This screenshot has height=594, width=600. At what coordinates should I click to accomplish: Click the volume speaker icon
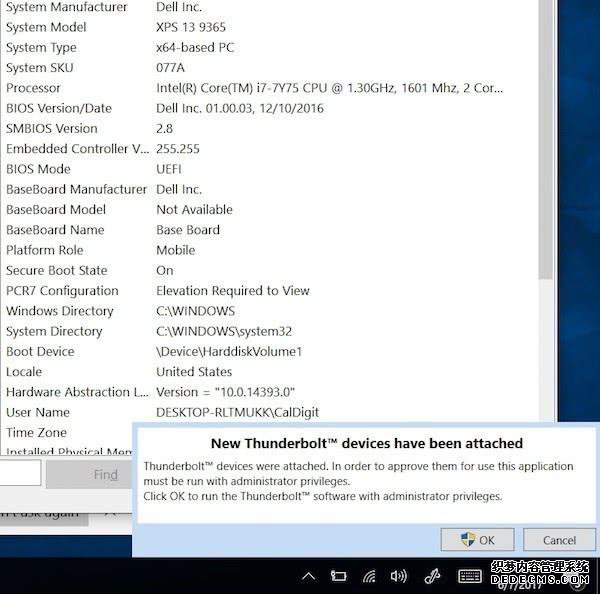click(399, 576)
